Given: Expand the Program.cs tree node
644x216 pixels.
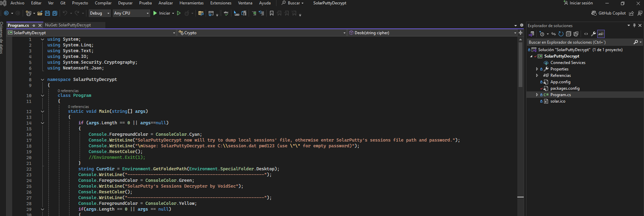Looking at the screenshot, I should point(537,95).
